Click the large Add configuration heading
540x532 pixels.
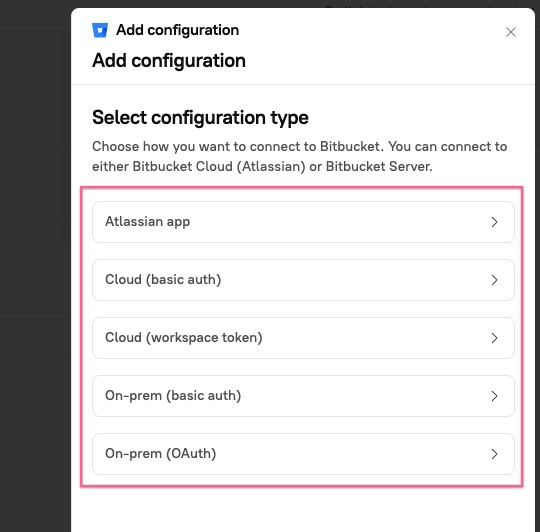click(169, 61)
